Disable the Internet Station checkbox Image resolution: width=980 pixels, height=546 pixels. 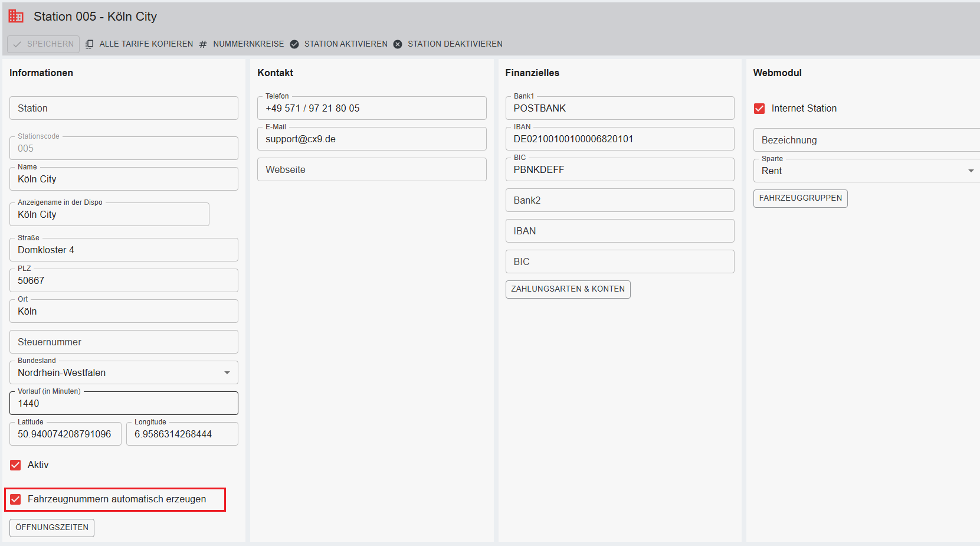pos(759,109)
